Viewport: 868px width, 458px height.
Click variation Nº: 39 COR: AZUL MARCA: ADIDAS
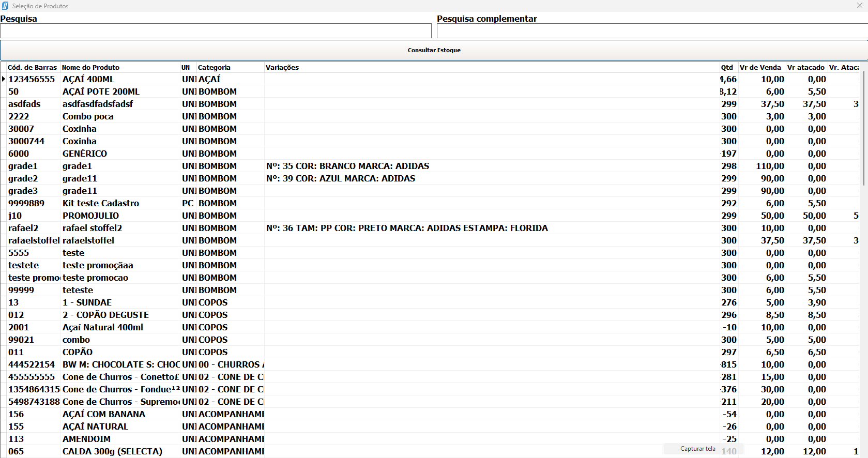click(x=341, y=178)
